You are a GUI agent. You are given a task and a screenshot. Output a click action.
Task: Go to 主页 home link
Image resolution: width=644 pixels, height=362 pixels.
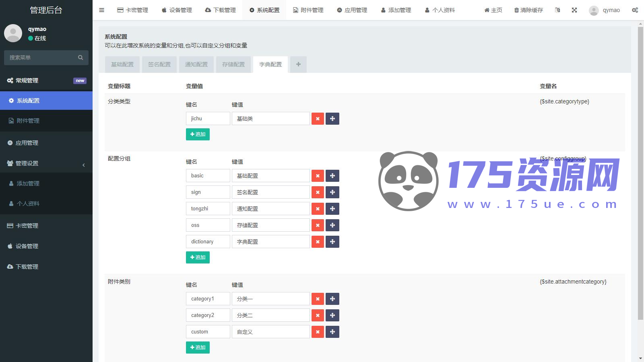[x=493, y=10]
